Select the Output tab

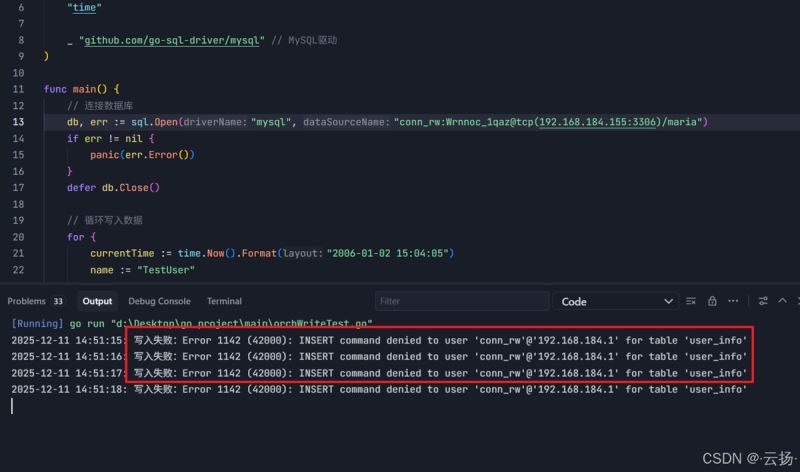tap(97, 301)
